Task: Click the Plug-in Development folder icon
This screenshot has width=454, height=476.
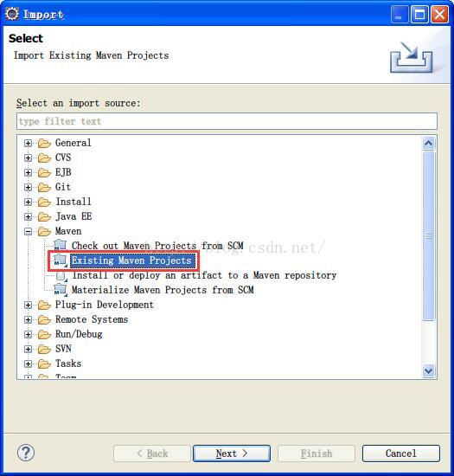Action: tap(44, 306)
